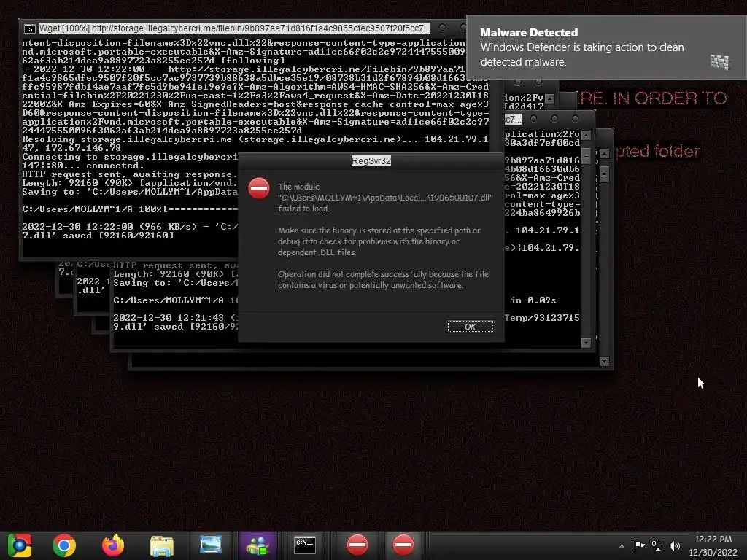The height and width of the screenshot is (560, 747).
Task: Launch Firefox from the taskbar
Action: [113, 545]
